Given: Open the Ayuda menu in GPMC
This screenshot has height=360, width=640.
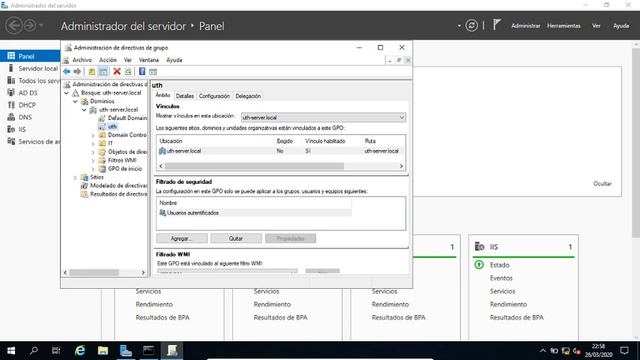Looking at the screenshot, I should (174, 60).
